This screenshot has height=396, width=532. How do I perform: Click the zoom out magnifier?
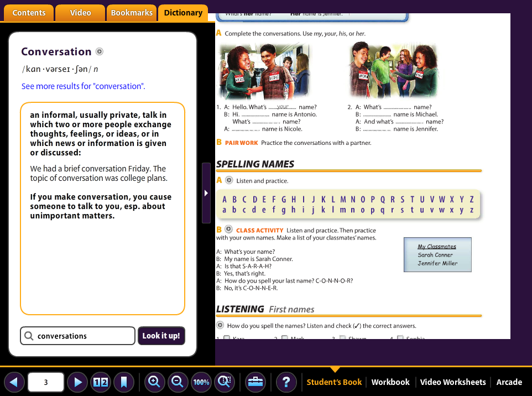178,382
